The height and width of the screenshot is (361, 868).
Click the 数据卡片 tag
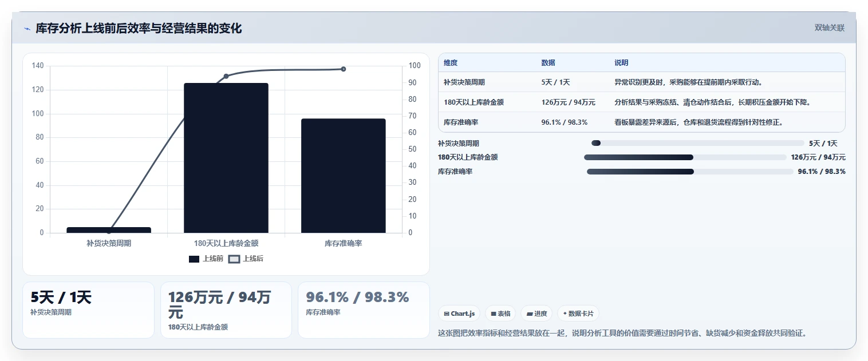pyautogui.click(x=578, y=314)
